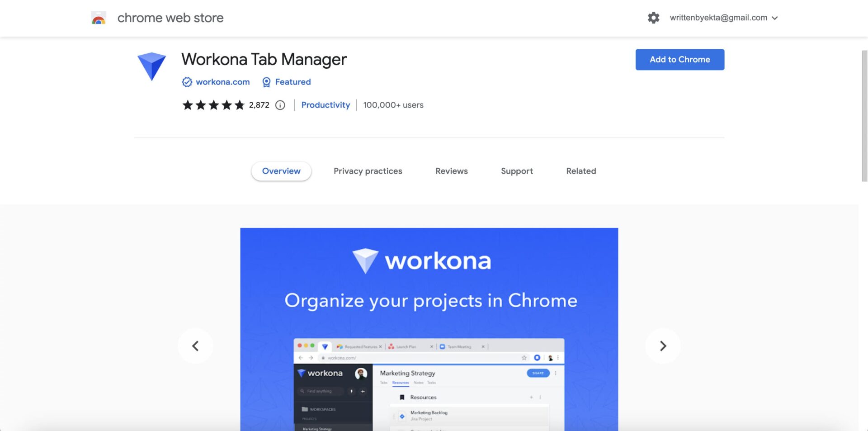Viewport: 868px width, 431px height.
Task: Open the Productivity category link
Action: 325,105
